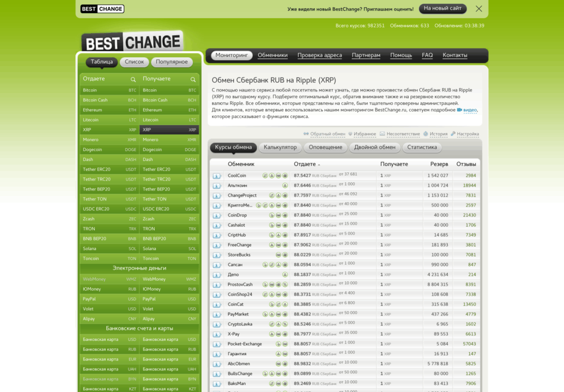Open FAQ in the top menu
The image size is (564, 392).
(x=427, y=55)
